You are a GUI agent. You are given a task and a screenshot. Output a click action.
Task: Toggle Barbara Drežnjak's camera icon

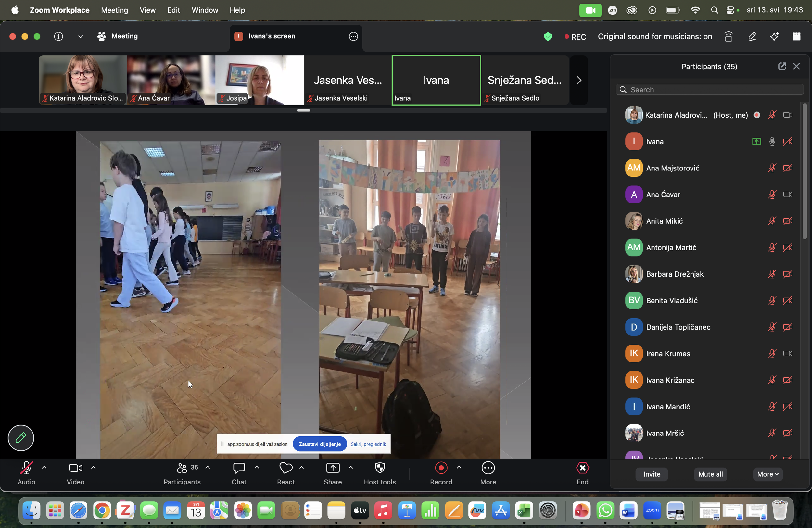coord(787,274)
